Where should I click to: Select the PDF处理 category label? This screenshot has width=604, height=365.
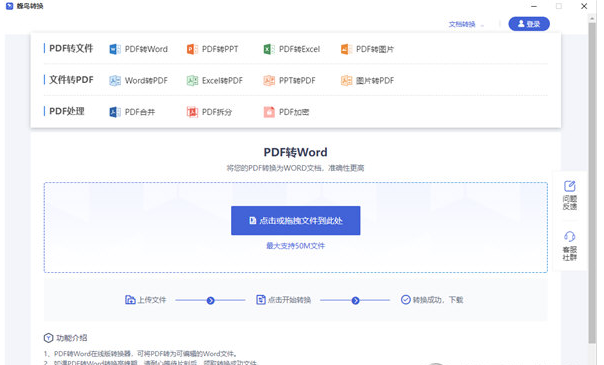(x=67, y=111)
